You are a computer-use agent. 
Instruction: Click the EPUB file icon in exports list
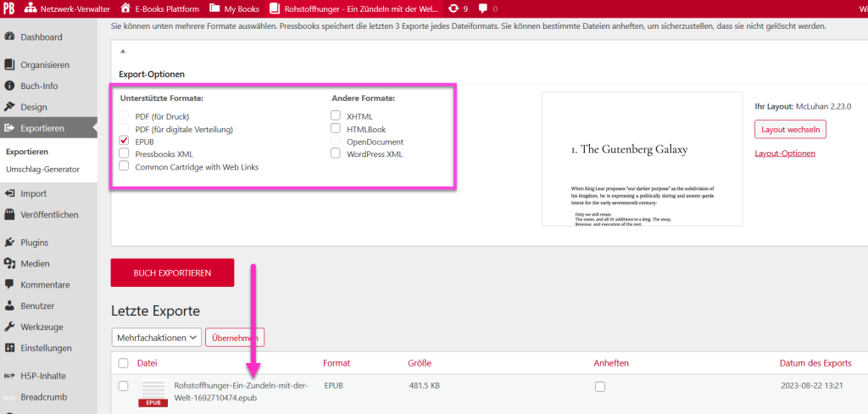(x=153, y=392)
